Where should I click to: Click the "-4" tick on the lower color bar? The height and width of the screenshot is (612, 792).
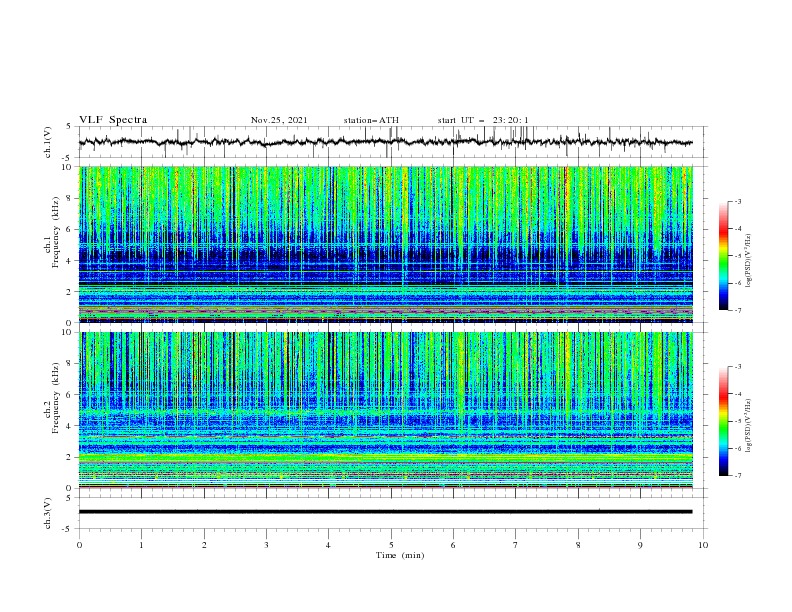737,394
